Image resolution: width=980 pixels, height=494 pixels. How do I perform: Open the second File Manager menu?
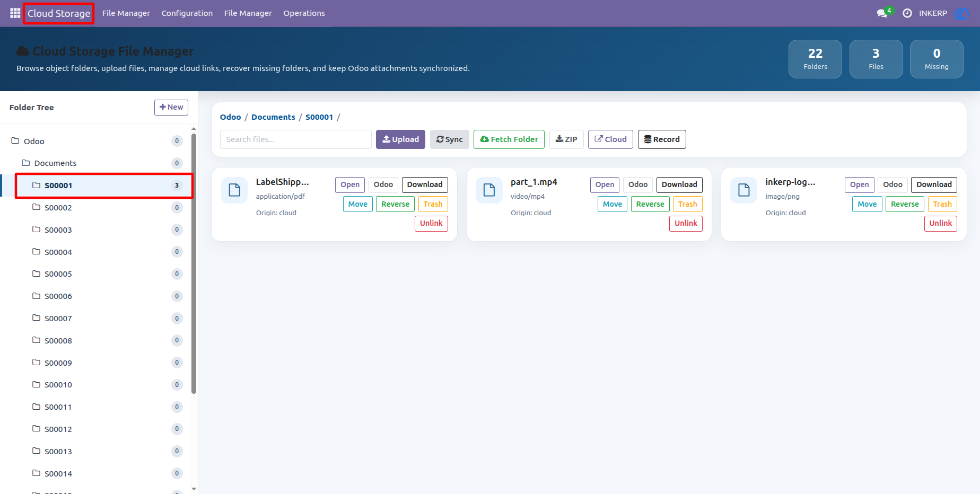click(x=248, y=13)
